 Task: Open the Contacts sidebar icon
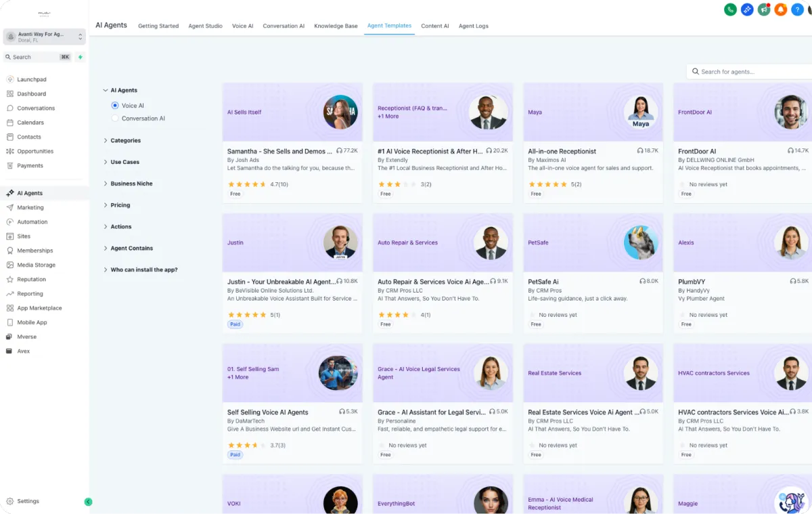(x=10, y=137)
